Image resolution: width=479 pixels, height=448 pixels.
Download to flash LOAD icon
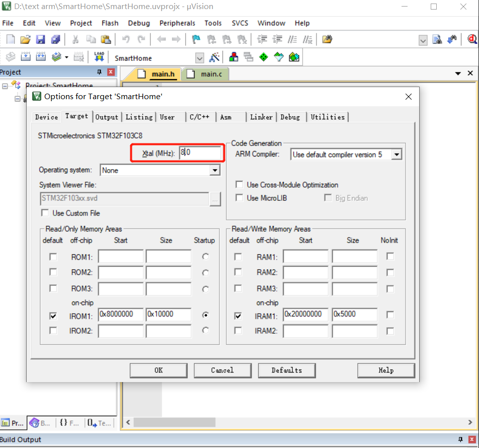99,57
